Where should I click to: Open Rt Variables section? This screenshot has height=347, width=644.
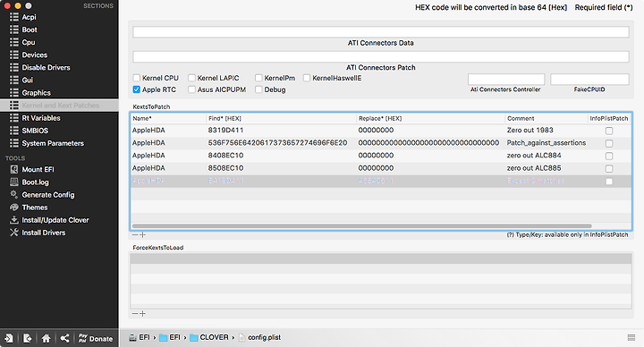(x=40, y=118)
